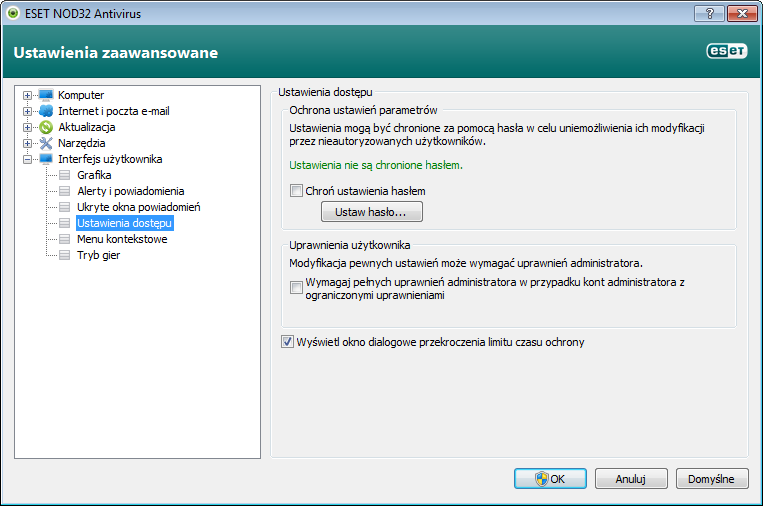Click green text Ustawienia nie są chronione hasłem
The width and height of the screenshot is (763, 506).
pyautogui.click(x=376, y=165)
